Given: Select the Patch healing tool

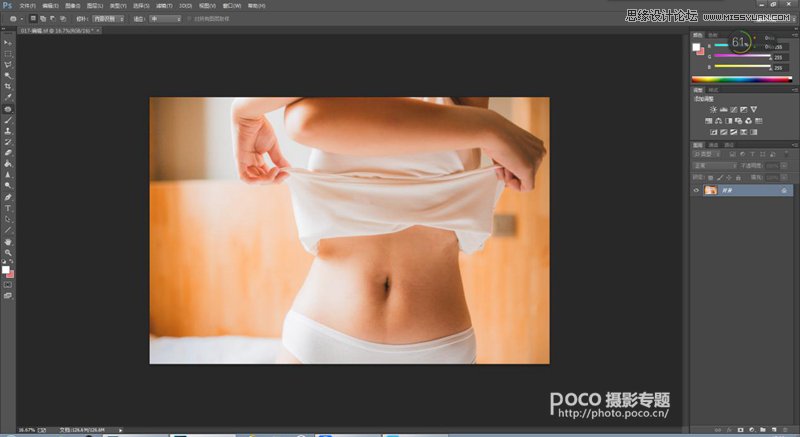Looking at the screenshot, I should pyautogui.click(x=8, y=109).
